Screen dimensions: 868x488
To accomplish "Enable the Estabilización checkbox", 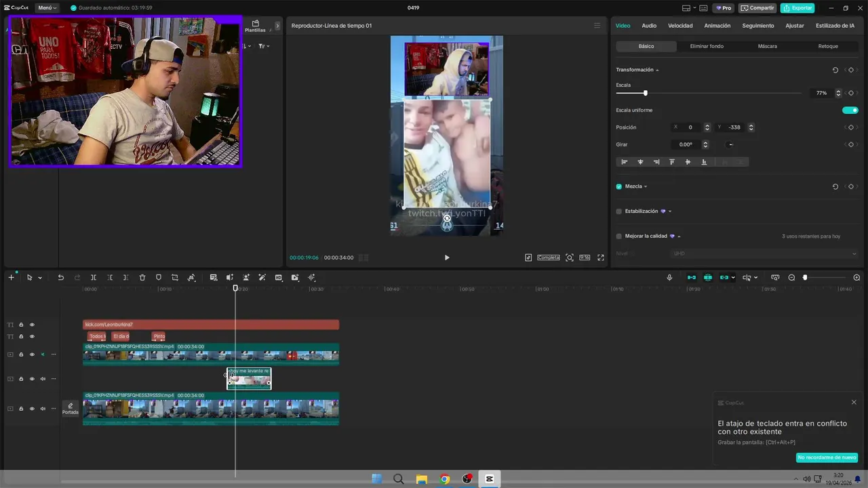I will 619,211.
